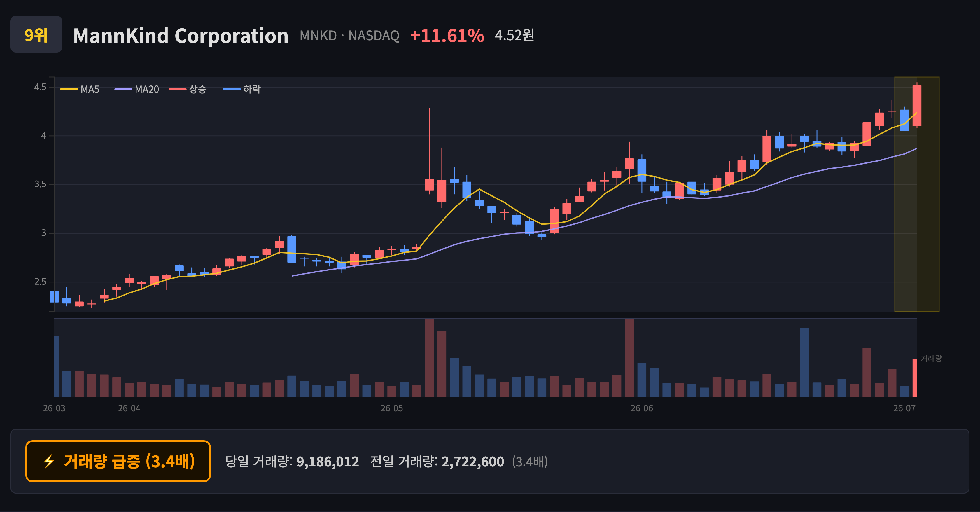Click the latest bright red volume bar
Image resolution: width=980 pixels, height=512 pixels.
coord(915,378)
